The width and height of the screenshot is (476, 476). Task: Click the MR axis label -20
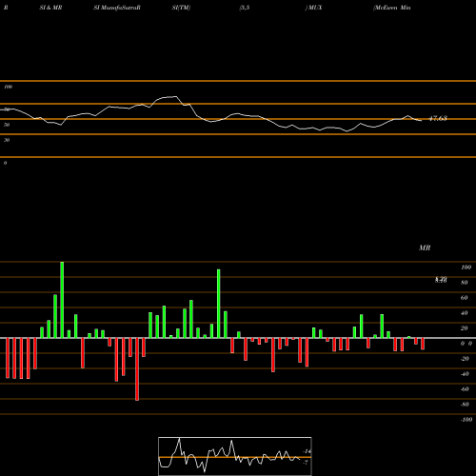tap(465, 359)
